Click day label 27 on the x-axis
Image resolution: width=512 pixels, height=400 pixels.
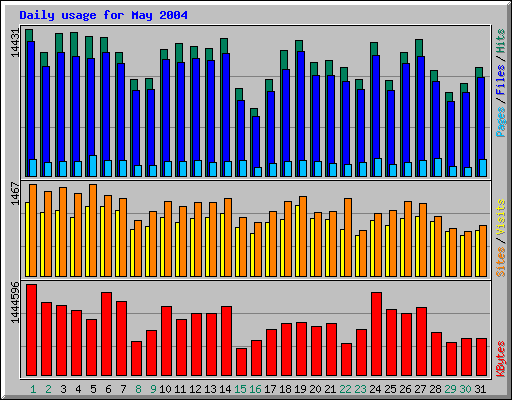click(420, 389)
